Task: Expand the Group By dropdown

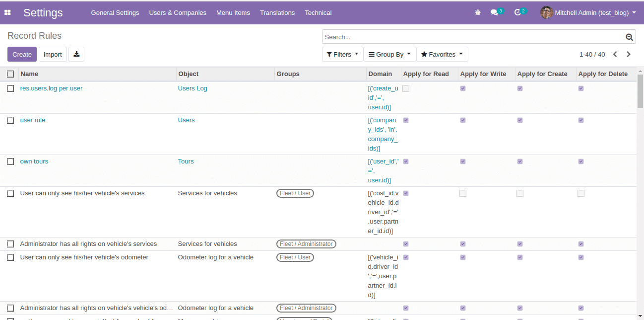Action: (x=389, y=54)
